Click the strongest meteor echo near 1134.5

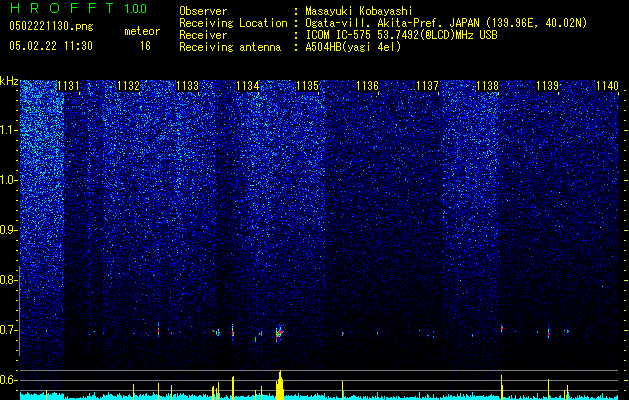(279, 333)
